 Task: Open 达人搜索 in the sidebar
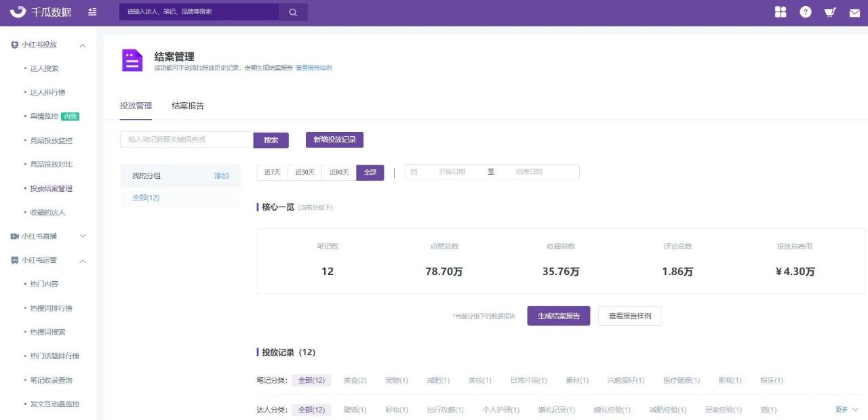(x=44, y=68)
